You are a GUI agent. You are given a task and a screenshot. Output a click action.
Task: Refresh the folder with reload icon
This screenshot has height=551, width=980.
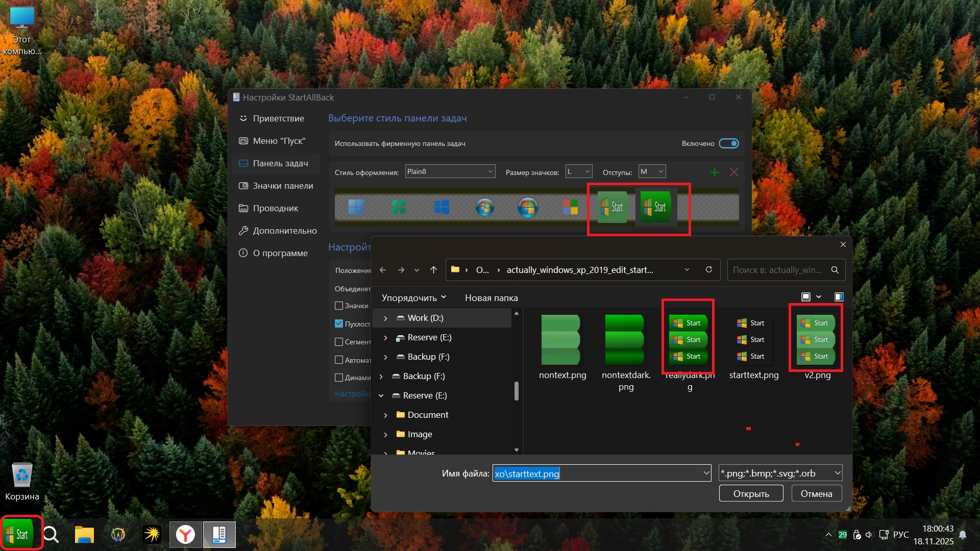[708, 270]
